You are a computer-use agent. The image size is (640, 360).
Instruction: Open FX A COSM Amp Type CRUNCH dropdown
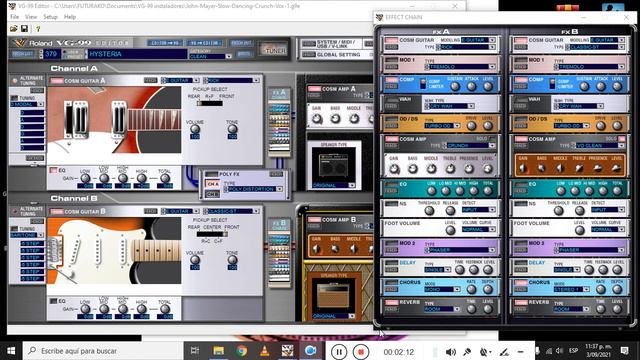tap(469, 145)
